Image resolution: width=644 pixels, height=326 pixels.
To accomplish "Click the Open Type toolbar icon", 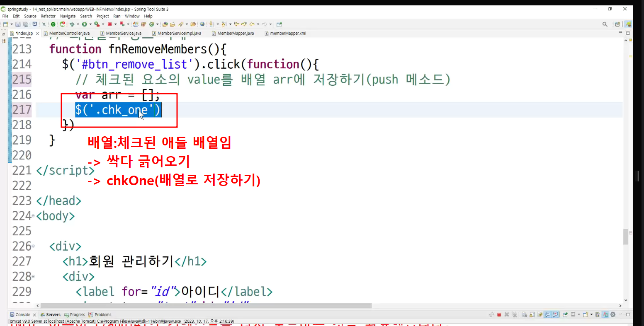I will [x=165, y=24].
